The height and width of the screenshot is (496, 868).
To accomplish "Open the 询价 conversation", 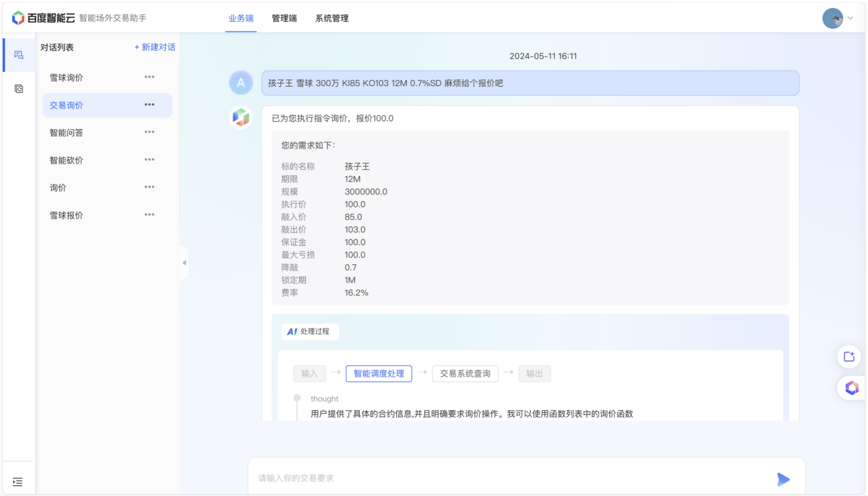I will point(58,188).
